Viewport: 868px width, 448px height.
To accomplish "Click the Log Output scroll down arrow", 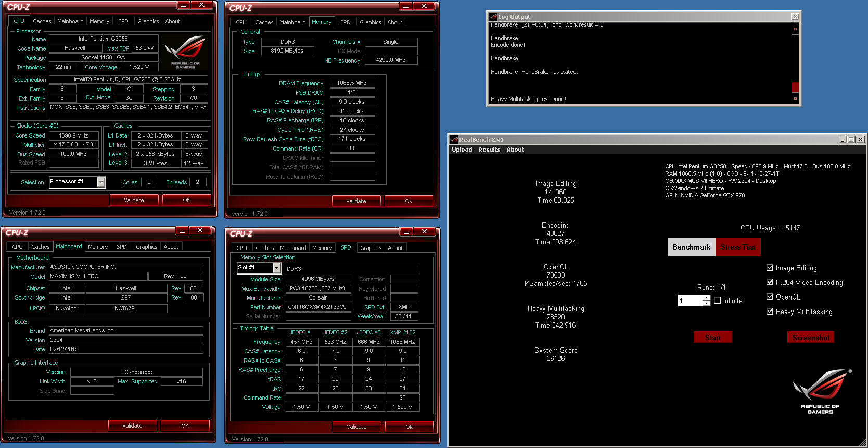I will [795, 98].
